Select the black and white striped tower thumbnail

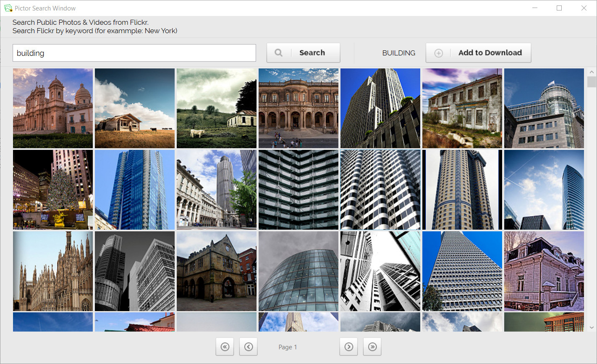380,190
